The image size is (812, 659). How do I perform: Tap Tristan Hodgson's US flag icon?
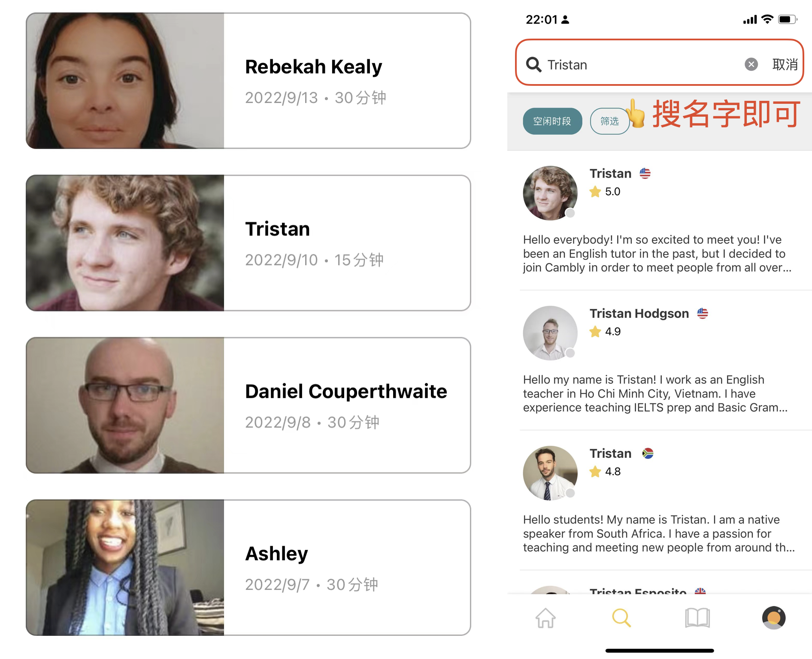tap(703, 313)
